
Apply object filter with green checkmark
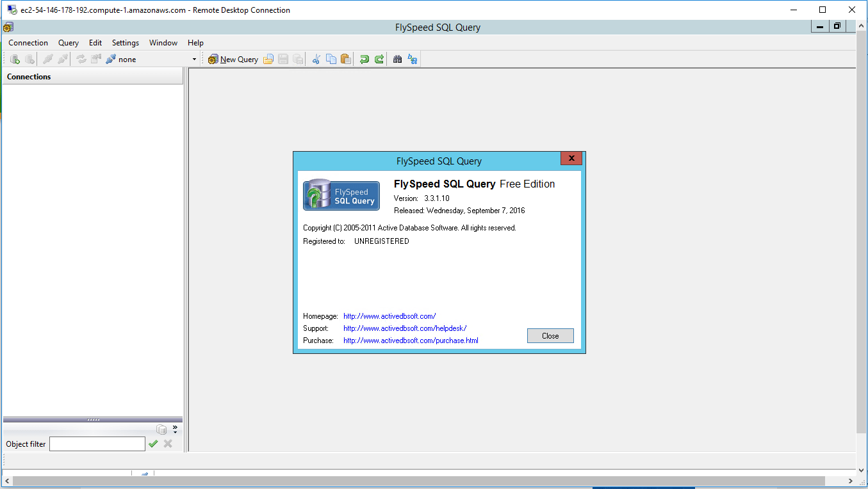tap(153, 444)
